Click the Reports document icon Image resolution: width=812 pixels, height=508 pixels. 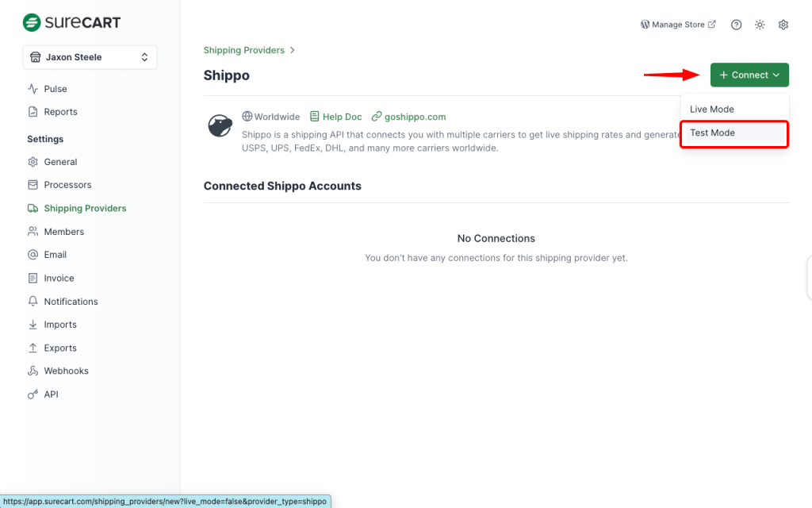click(33, 111)
